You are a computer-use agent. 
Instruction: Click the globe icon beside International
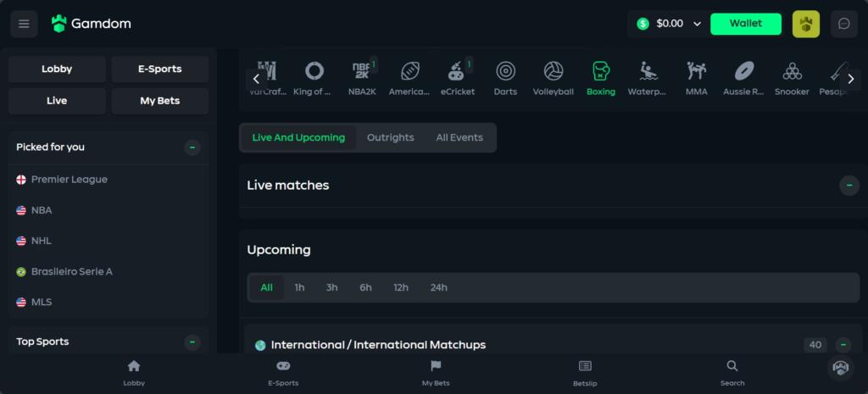[x=260, y=346]
